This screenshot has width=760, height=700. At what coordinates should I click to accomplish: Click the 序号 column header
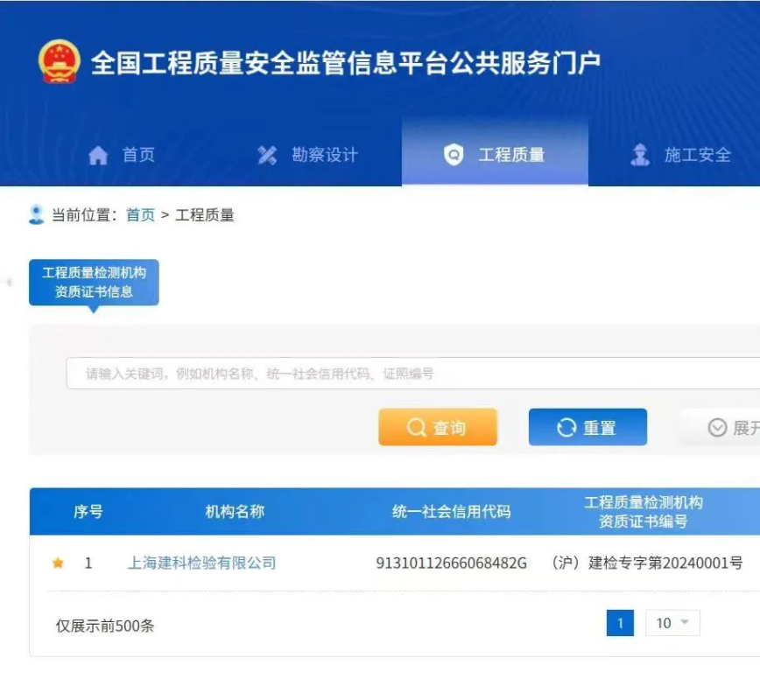tap(88, 512)
